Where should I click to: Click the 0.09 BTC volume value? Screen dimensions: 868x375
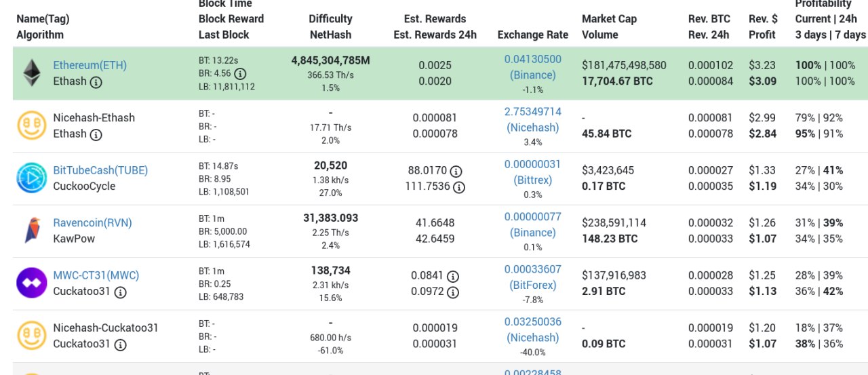[604, 344]
